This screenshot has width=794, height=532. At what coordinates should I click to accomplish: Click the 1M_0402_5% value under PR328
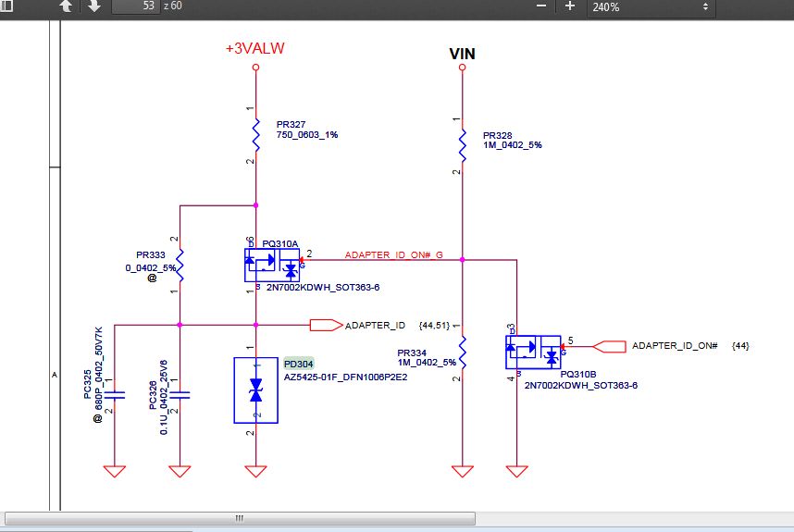(x=512, y=144)
